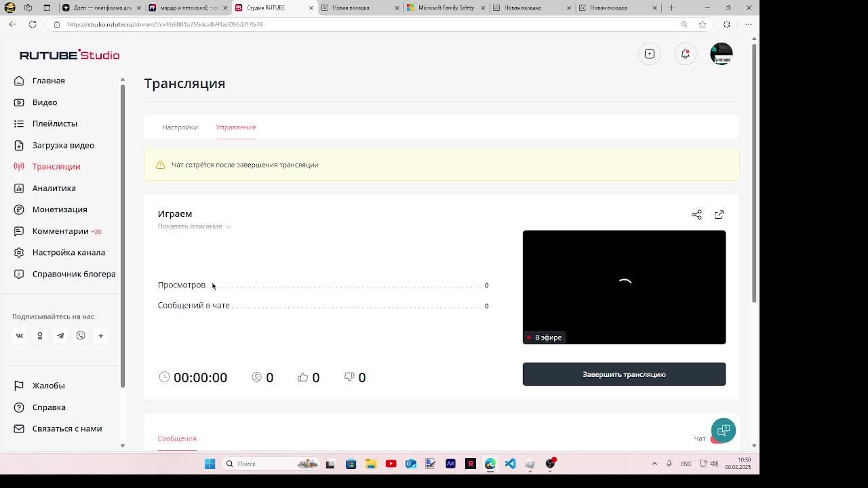Open Adobe Animate taskbar icon

[x=450, y=464]
